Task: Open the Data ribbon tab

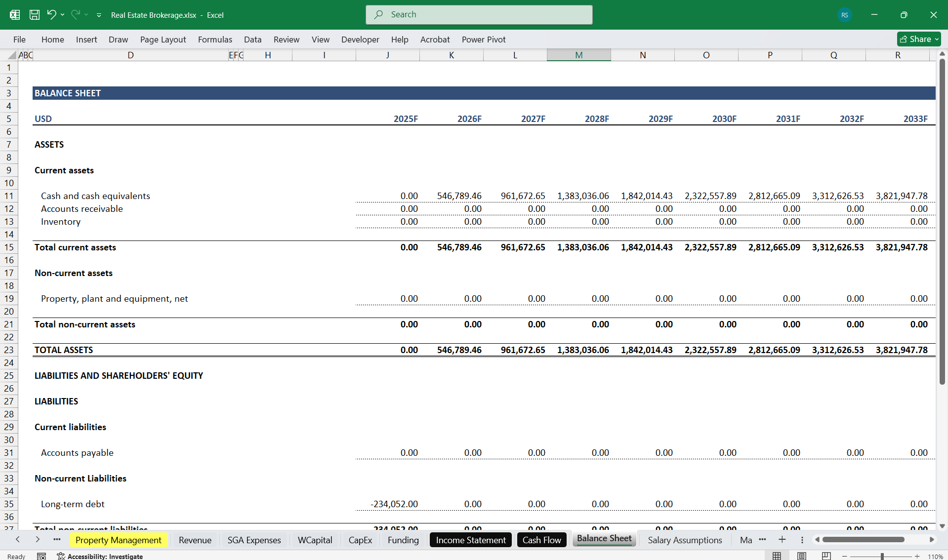Action: pyautogui.click(x=252, y=40)
